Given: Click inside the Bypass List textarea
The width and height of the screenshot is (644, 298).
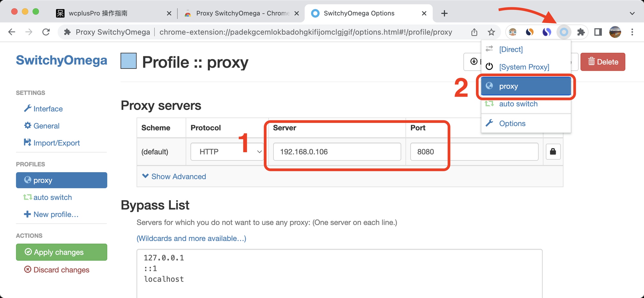Looking at the screenshot, I should pos(339,273).
